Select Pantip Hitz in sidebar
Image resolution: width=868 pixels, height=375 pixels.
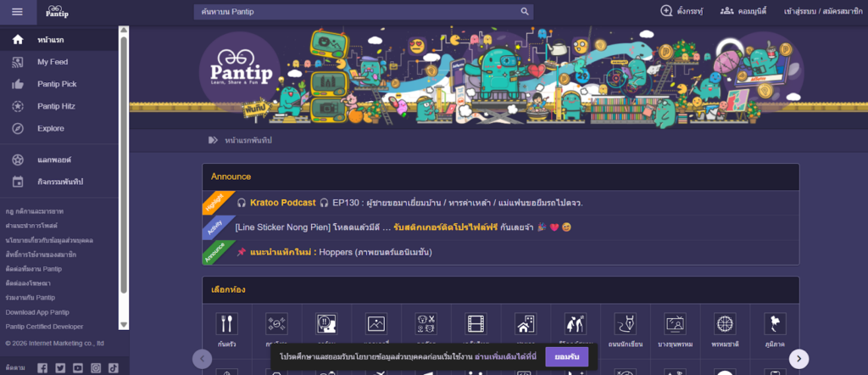(x=56, y=106)
